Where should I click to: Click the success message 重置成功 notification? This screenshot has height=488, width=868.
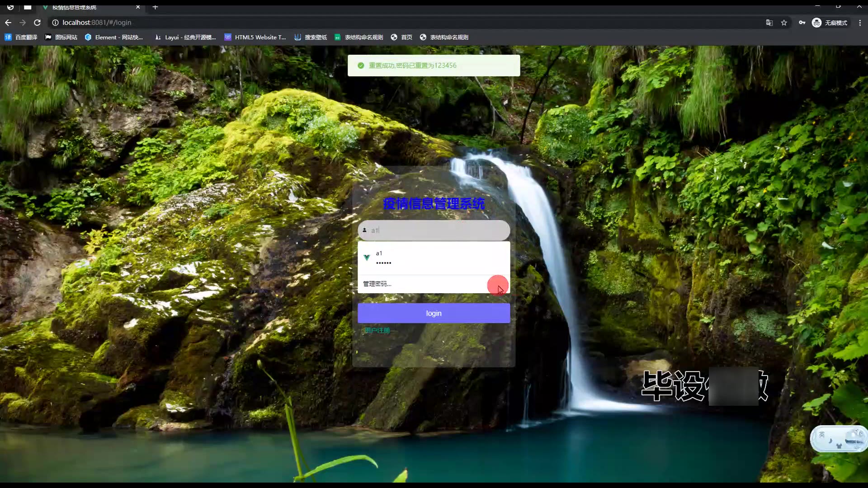434,66
